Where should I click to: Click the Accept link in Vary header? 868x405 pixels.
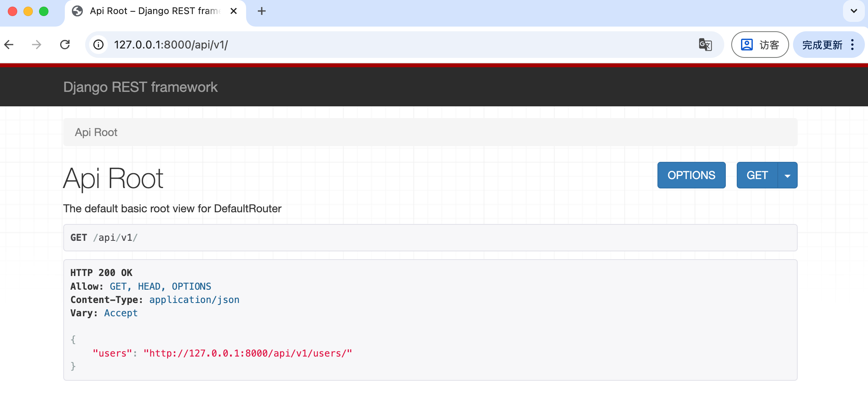pyautogui.click(x=121, y=313)
